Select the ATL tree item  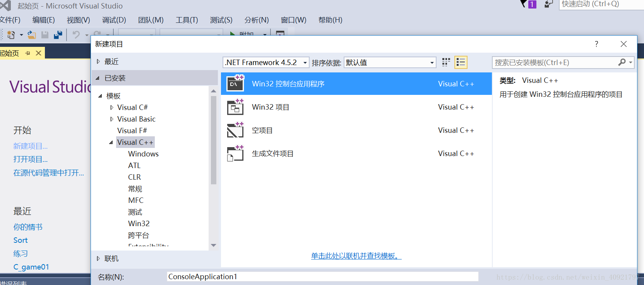[x=134, y=165]
